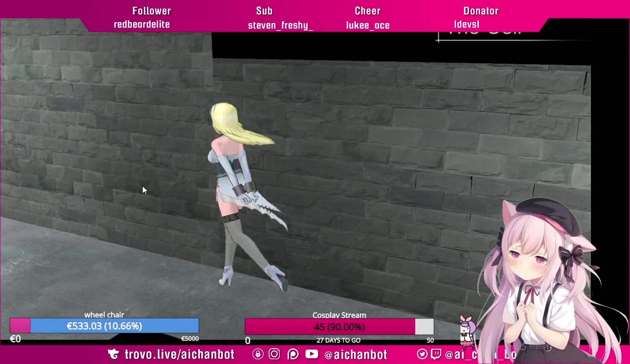
Task: Click the Twitch icon
Action: tap(436, 354)
